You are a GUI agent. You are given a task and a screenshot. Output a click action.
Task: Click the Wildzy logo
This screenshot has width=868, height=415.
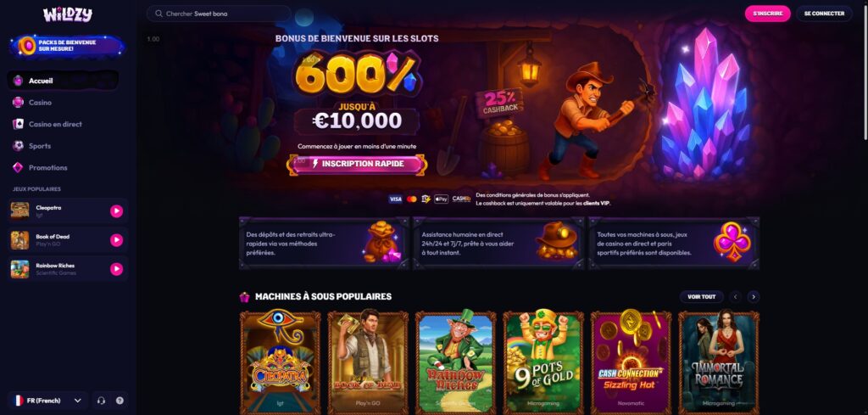(68, 14)
